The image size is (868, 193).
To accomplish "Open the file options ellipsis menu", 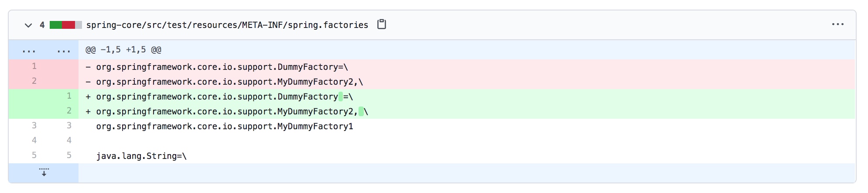I will point(837,24).
